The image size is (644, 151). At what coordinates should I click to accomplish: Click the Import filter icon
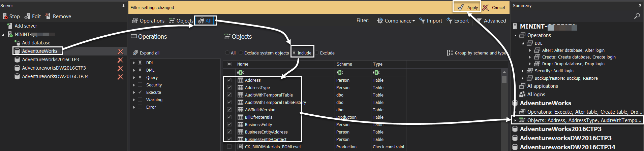pyautogui.click(x=422, y=21)
